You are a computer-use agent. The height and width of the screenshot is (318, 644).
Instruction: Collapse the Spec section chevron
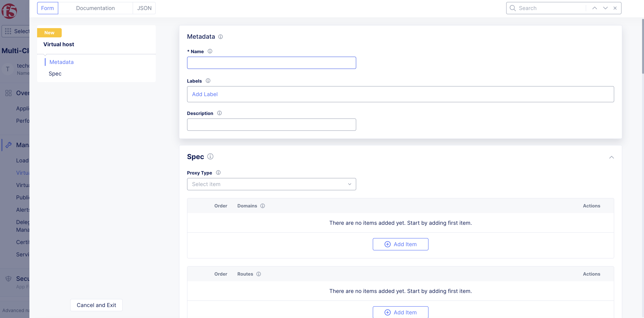coord(611,157)
